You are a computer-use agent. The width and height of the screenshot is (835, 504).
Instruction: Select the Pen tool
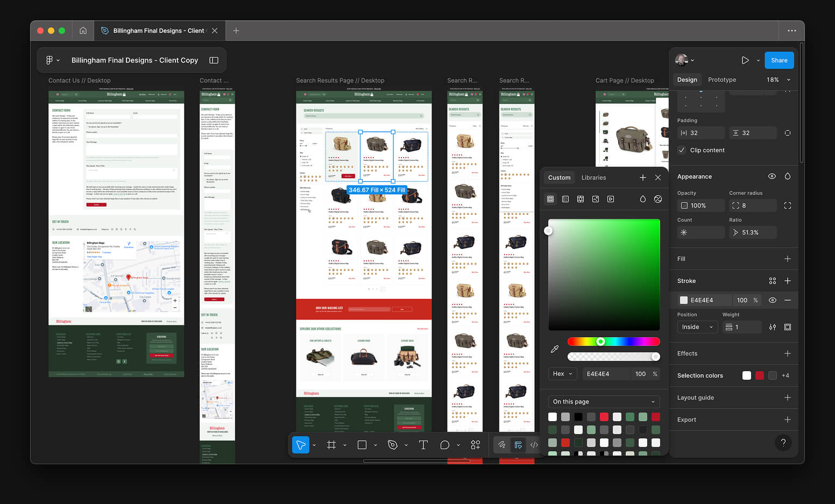point(393,445)
